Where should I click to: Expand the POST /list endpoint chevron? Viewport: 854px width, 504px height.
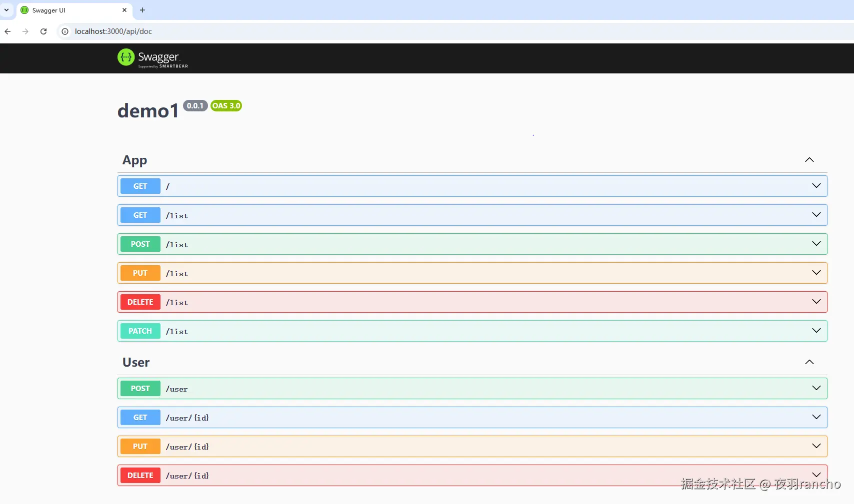816,244
